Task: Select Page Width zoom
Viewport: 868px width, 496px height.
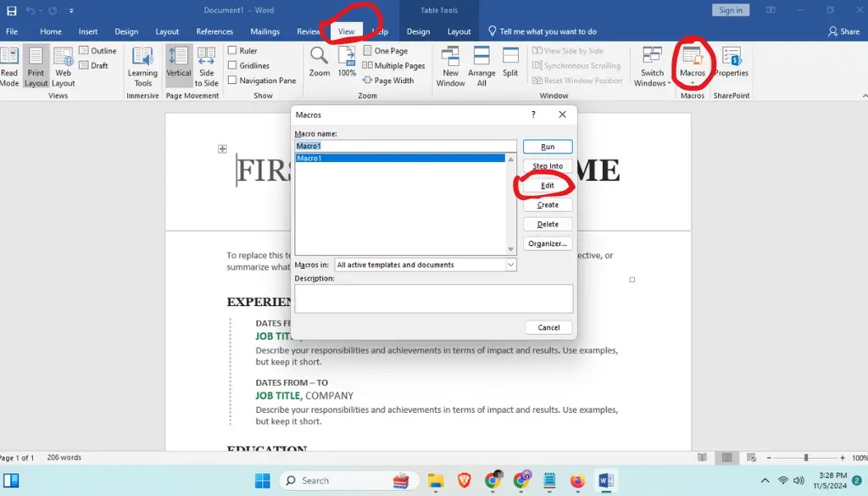Action: (x=388, y=81)
